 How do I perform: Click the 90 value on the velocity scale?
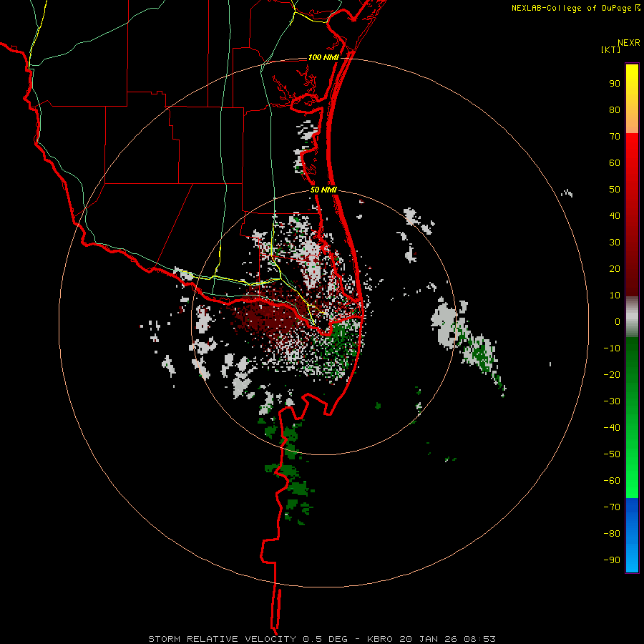coord(615,84)
